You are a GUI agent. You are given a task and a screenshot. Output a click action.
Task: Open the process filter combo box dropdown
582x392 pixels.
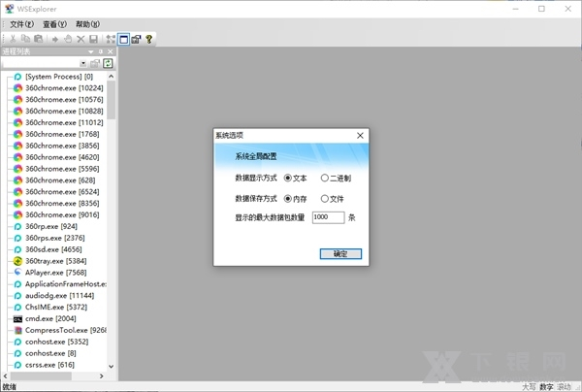pos(83,63)
